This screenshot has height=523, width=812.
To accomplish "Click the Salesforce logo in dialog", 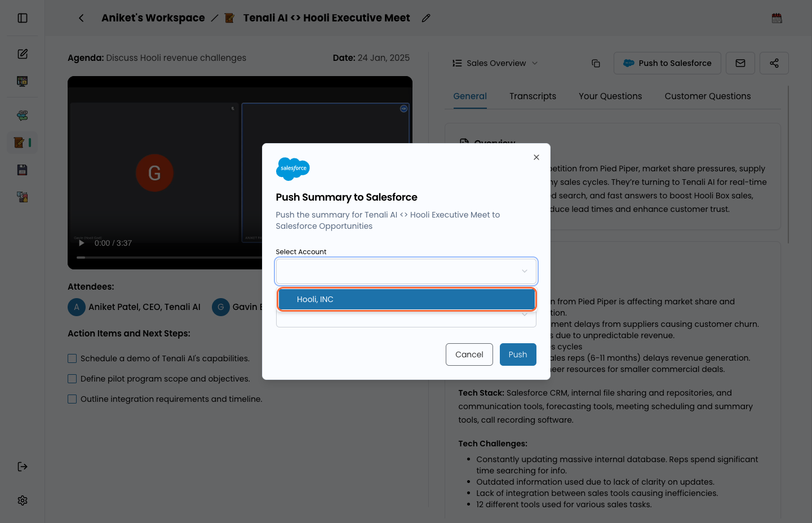I will [293, 169].
